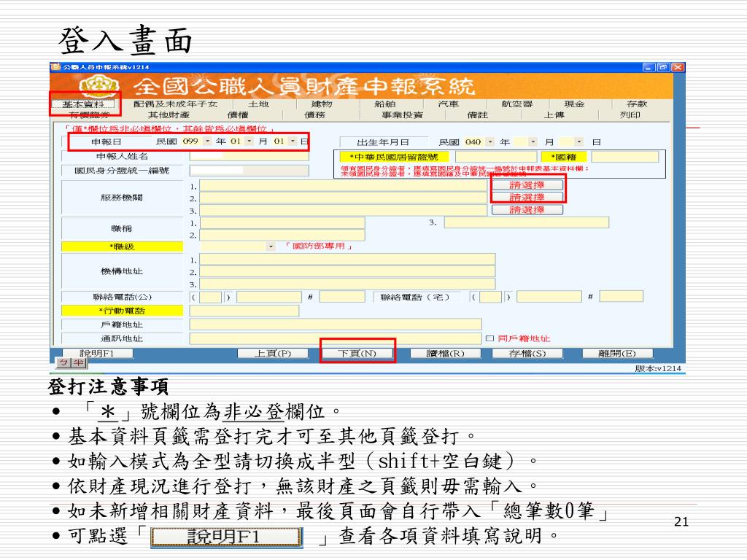The image size is (747, 560).
Task: Click the 戶籍地址 input field
Action: pyautogui.click(x=336, y=324)
